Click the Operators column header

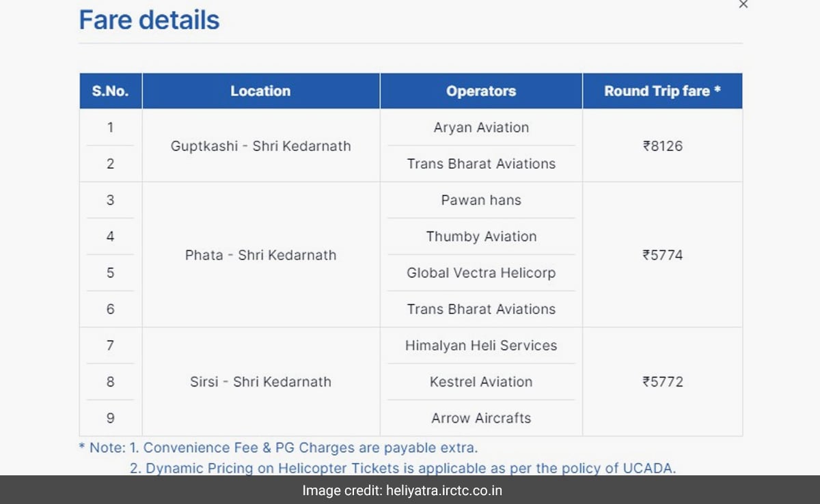point(481,91)
